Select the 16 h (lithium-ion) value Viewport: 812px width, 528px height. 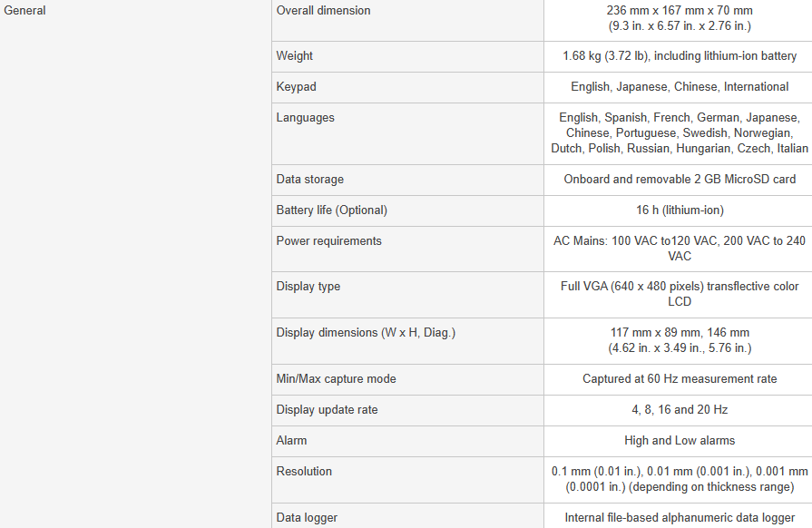pos(680,210)
